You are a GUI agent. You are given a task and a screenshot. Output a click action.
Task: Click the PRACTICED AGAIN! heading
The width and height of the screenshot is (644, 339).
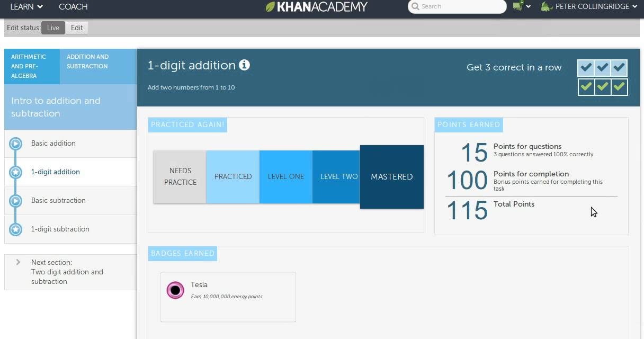(187, 124)
